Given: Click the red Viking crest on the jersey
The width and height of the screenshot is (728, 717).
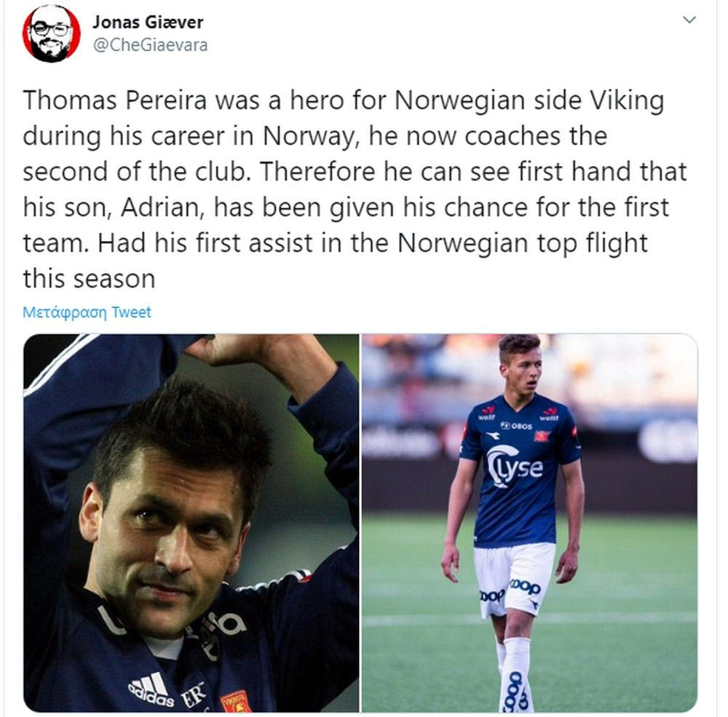Looking at the screenshot, I should coord(542,436).
